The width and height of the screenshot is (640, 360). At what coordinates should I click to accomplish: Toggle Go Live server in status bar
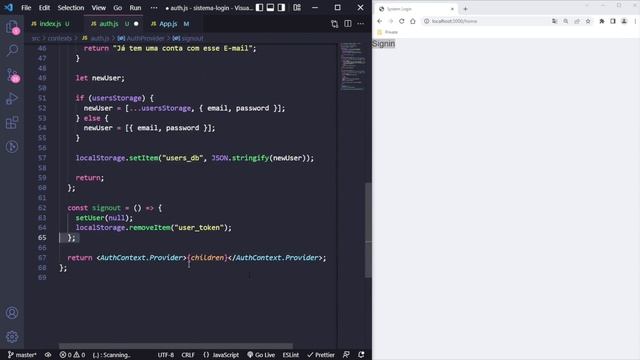click(x=261, y=355)
